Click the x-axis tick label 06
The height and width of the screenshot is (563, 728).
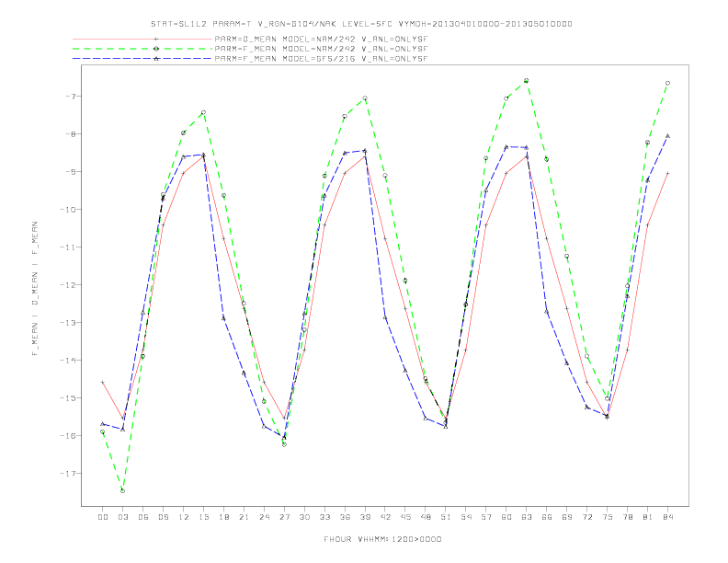coord(143,517)
